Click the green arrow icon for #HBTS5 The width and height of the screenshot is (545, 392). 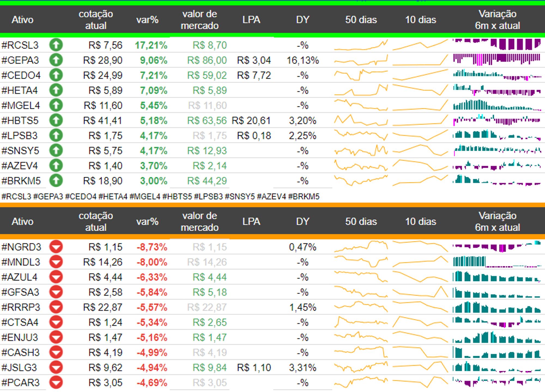click(x=56, y=120)
